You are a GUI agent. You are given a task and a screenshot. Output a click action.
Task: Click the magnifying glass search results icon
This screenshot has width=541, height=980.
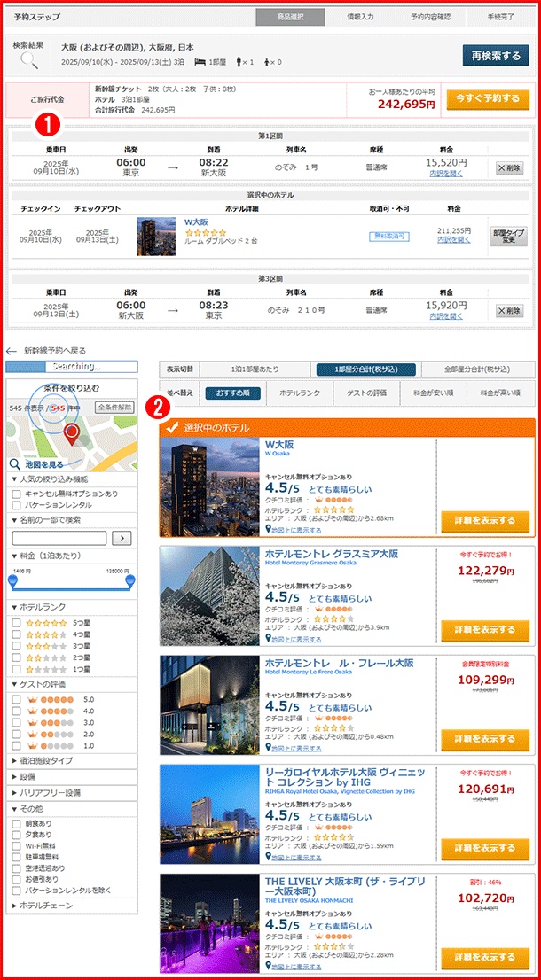pos(29,61)
